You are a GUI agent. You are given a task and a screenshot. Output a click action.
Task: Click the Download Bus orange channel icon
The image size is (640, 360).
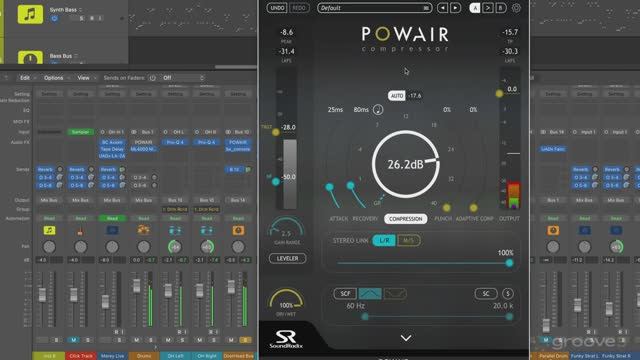point(238,231)
